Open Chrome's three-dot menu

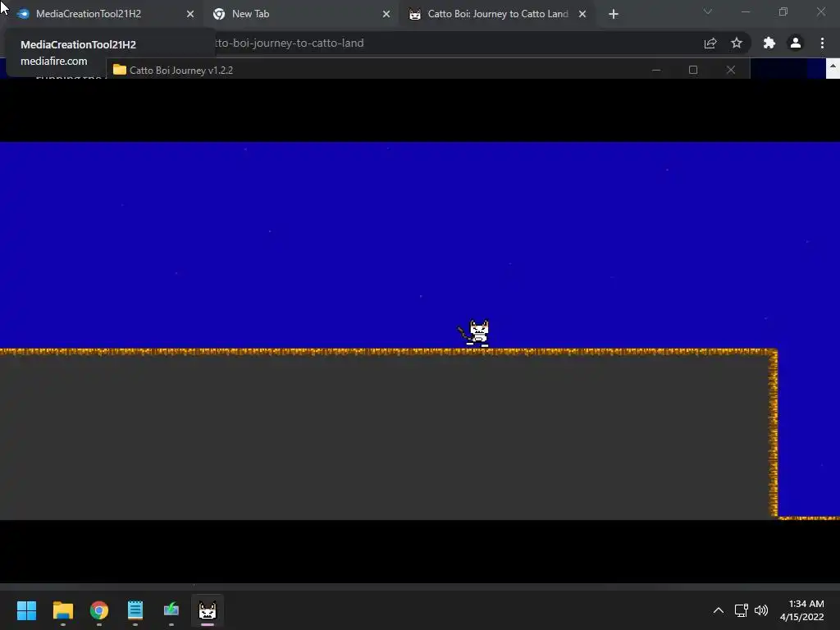point(822,43)
